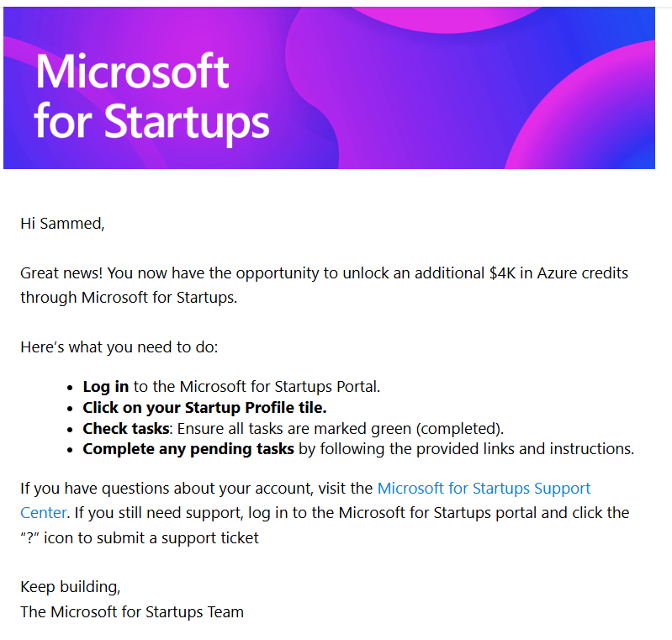Click the 'Click on your Startup Profile tile.' bullet
The width and height of the screenshot is (672, 640).
204,408
